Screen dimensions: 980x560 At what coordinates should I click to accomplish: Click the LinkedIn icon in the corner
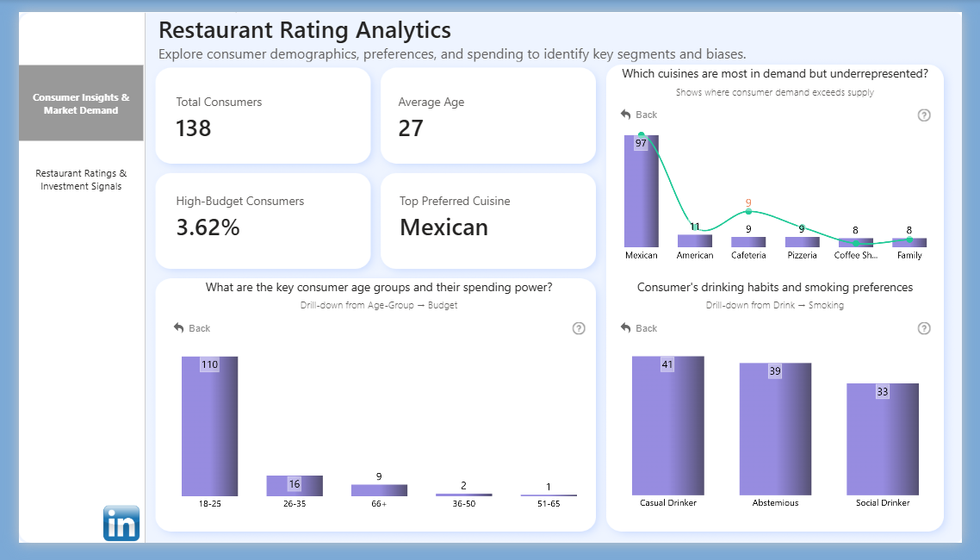click(121, 523)
